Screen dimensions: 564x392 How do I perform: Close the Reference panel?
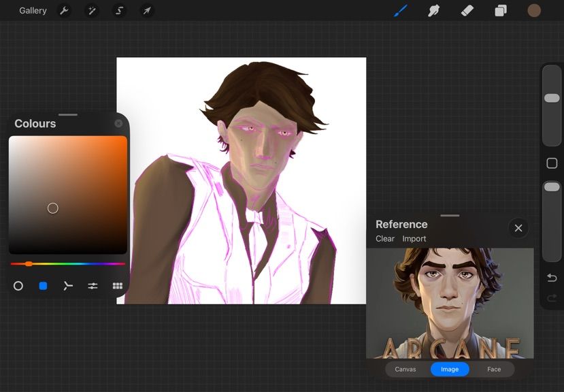[x=518, y=228]
